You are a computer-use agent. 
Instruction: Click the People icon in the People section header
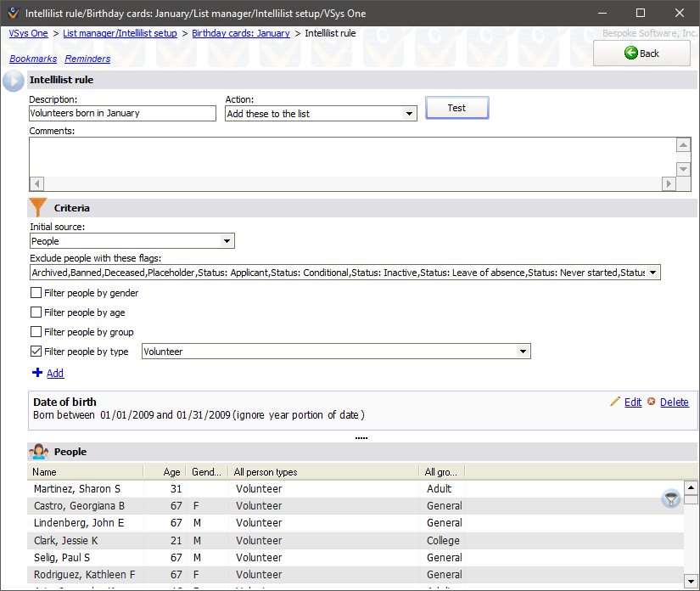pyautogui.click(x=40, y=451)
